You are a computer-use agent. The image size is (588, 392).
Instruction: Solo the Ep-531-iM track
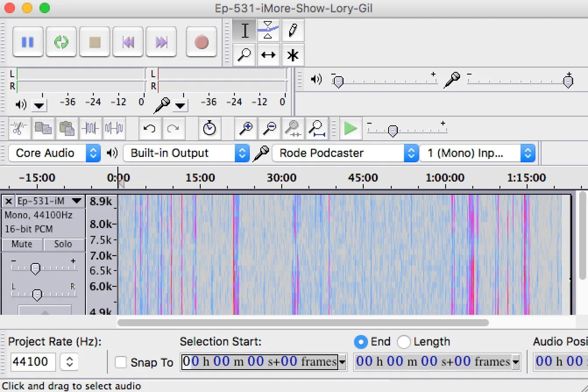(x=63, y=244)
